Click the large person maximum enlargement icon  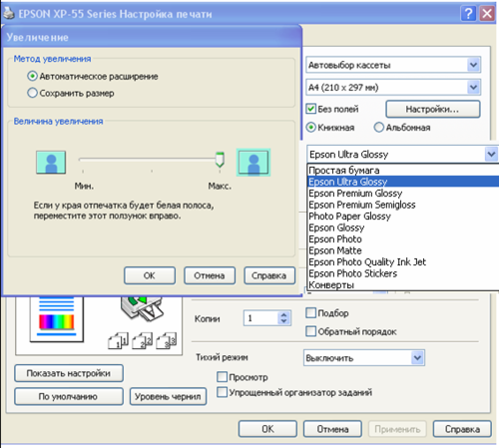[x=253, y=163]
